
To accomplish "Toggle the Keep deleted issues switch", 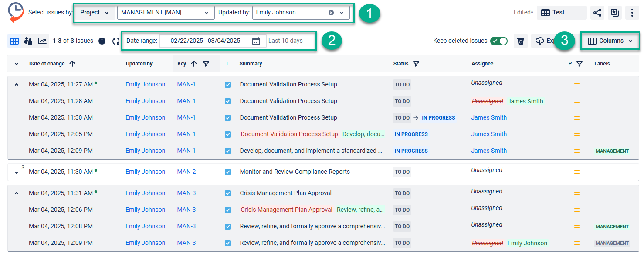I will pyautogui.click(x=499, y=41).
